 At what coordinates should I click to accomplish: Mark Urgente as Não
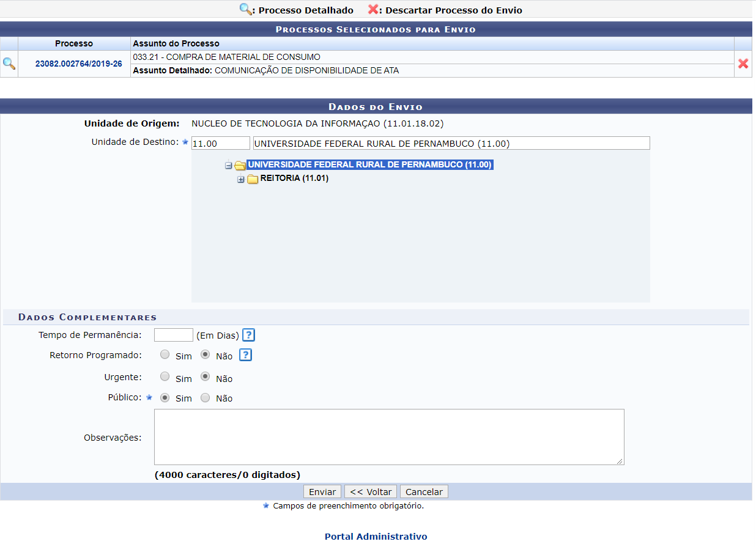coord(206,376)
